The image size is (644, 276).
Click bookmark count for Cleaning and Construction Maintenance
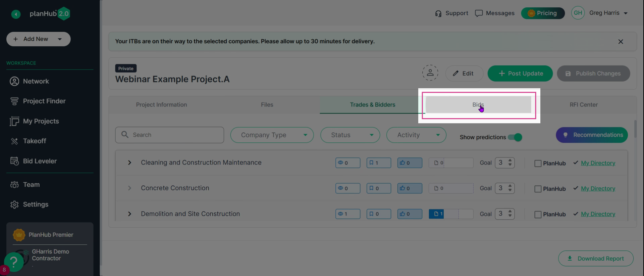pyautogui.click(x=379, y=163)
